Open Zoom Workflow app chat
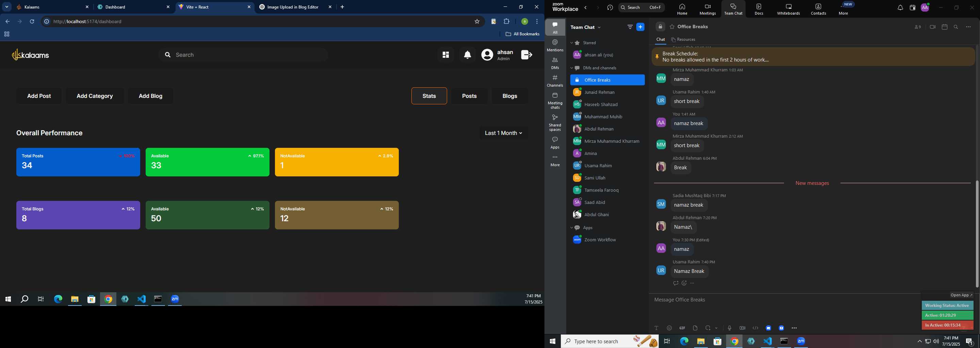980x348 pixels. 607,240
